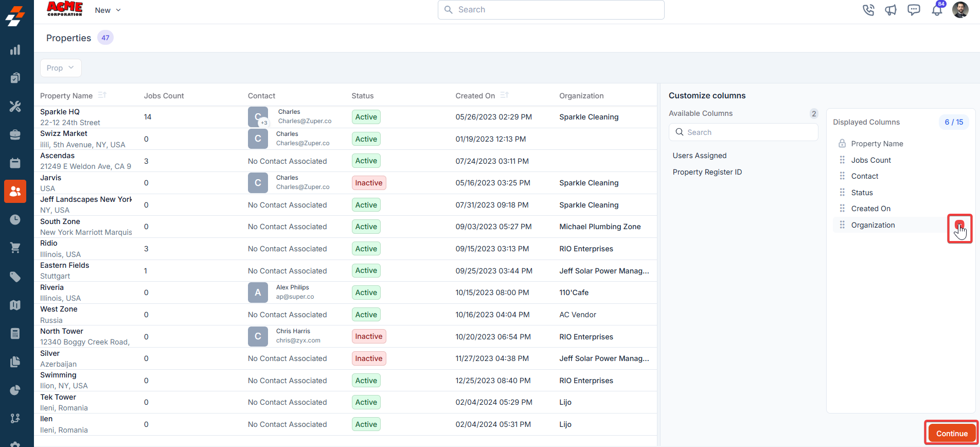Open the price tag icon in sidebar
The width and height of the screenshot is (980, 447).
click(x=15, y=277)
